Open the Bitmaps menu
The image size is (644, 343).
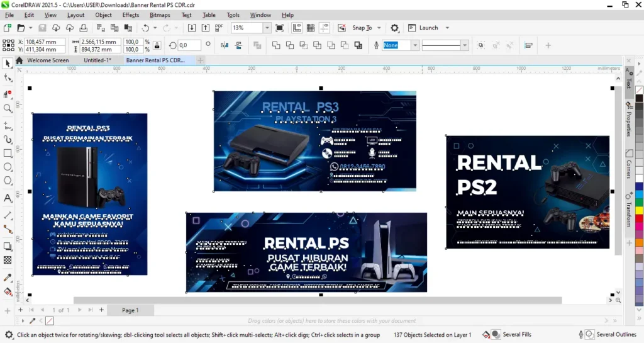160,15
